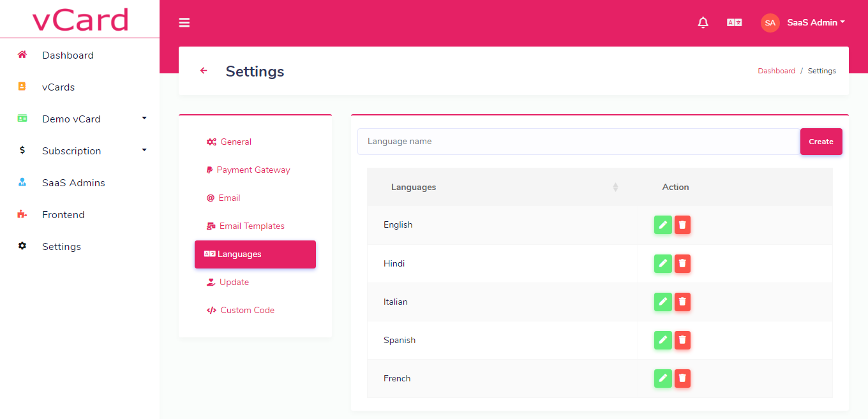The image size is (868, 419).
Task: Edit the Italian language entry
Action: [662, 302]
